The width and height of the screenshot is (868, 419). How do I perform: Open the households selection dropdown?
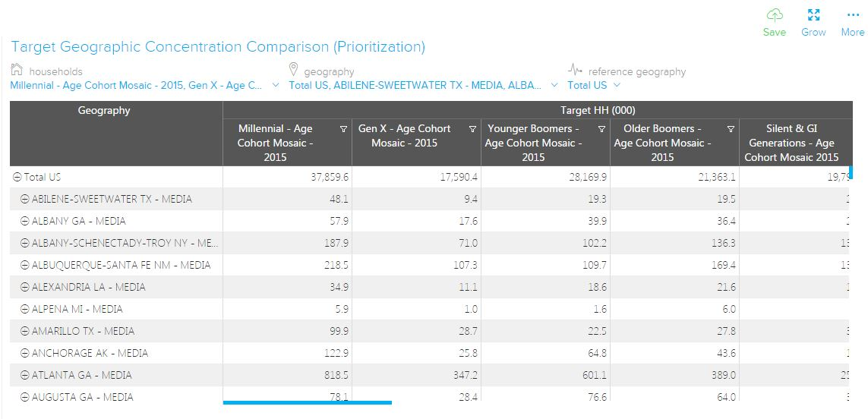tap(275, 85)
